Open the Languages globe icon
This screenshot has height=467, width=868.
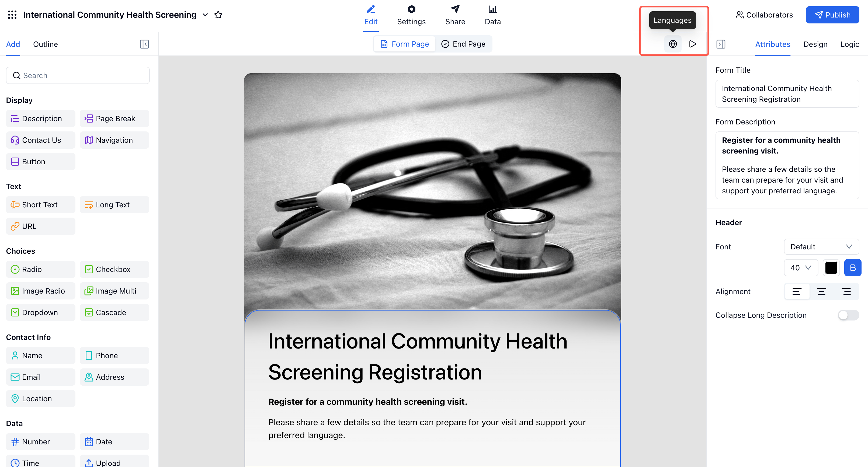pyautogui.click(x=673, y=44)
